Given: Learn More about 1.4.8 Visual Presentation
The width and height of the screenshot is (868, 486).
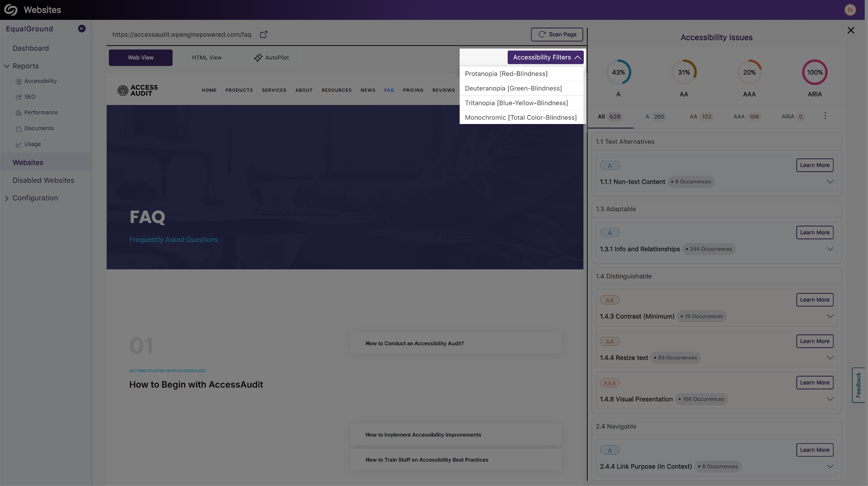Looking at the screenshot, I should (815, 383).
